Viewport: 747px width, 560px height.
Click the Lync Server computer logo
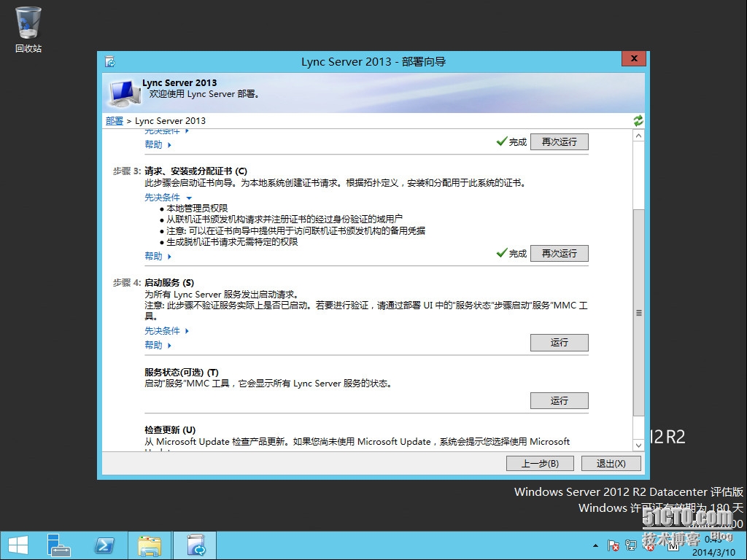pos(123,93)
